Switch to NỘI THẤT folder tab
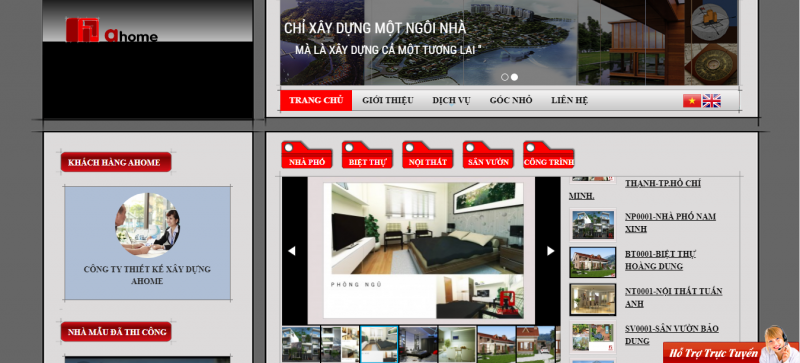Screen dimensions: 800x363 pos(428,155)
